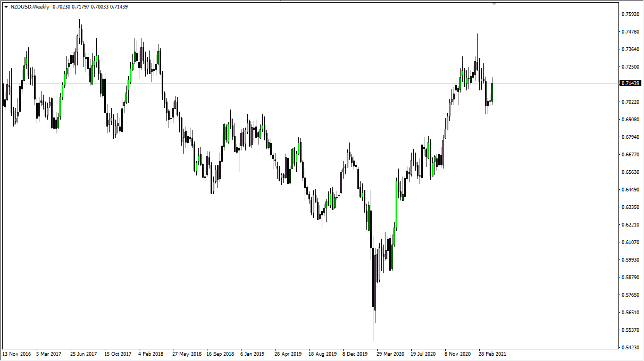Click the current price tag 0.71439

630,83
